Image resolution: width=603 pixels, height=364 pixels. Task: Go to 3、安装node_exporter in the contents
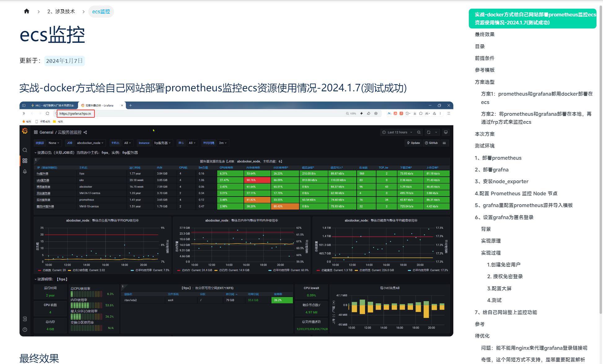click(x=502, y=181)
